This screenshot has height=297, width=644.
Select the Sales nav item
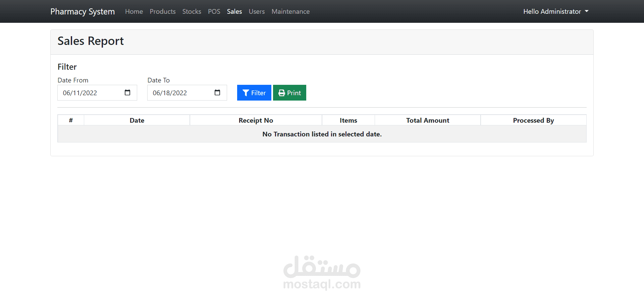tap(234, 11)
